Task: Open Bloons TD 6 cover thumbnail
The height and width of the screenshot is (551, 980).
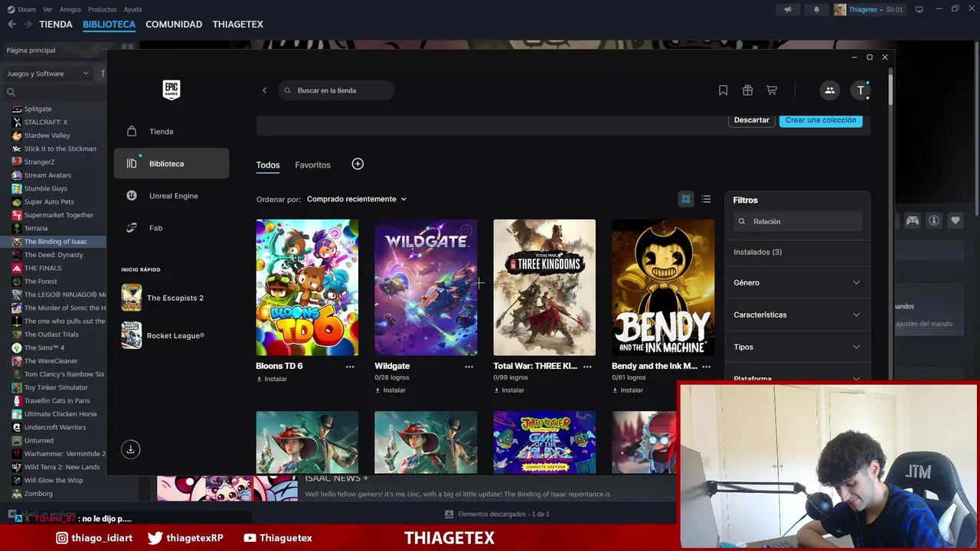Action: click(x=307, y=288)
